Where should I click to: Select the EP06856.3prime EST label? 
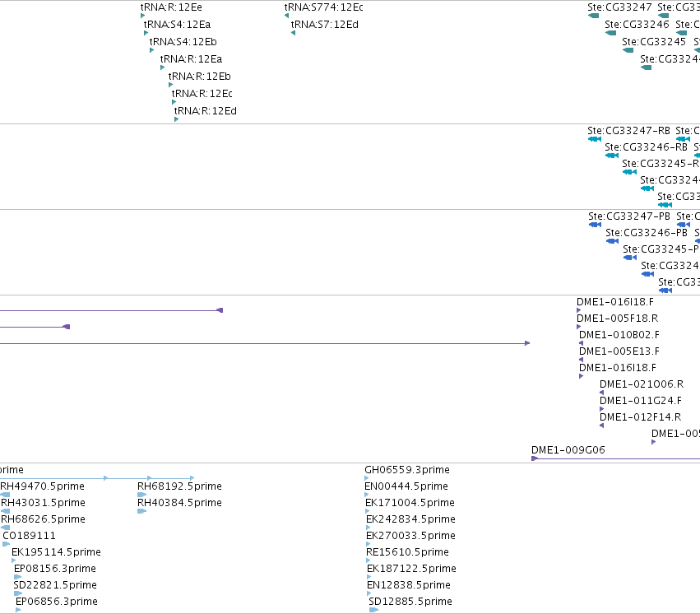(57, 602)
